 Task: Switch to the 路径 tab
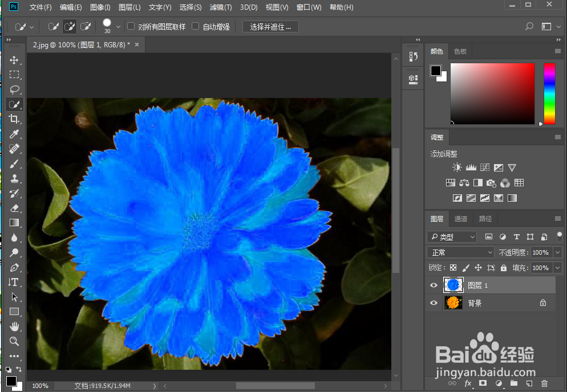tap(485, 219)
